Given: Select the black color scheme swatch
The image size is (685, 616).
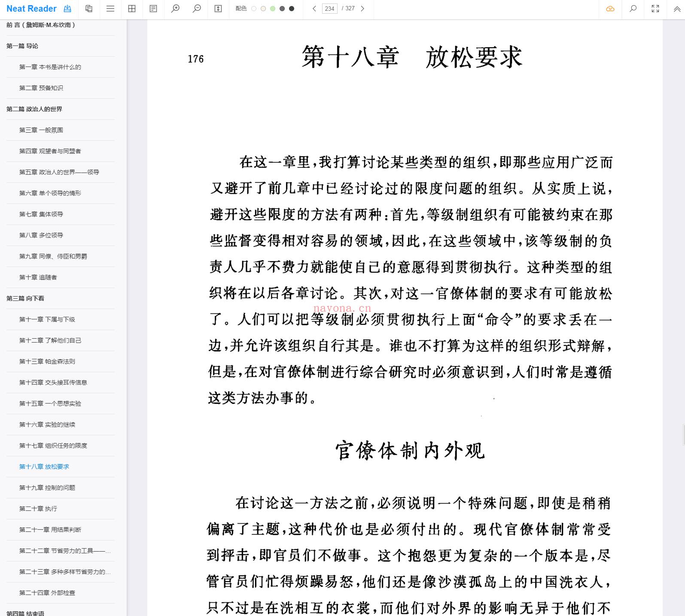Looking at the screenshot, I should 292,9.
